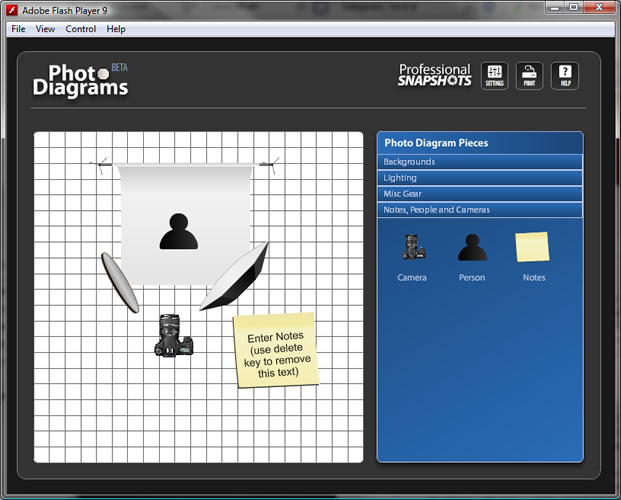This screenshot has height=500, width=621.
Task: Pick the Person silhouette piece in the panel
Action: coord(472,247)
